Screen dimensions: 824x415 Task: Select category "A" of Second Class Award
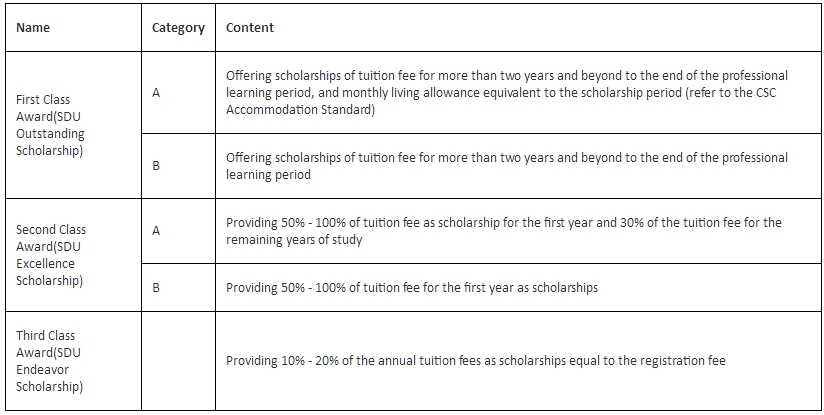pos(156,230)
